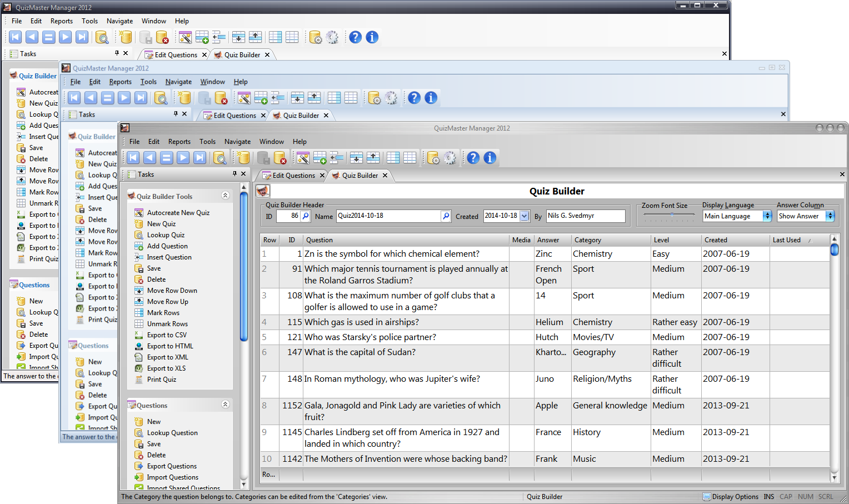Click the magnifier next to quiz ID 86
The width and height of the screenshot is (849, 504).
(306, 216)
